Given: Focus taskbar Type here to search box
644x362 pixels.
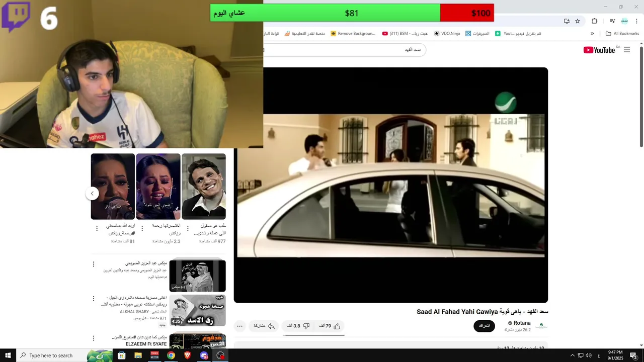Looking at the screenshot, I should coord(64,355).
